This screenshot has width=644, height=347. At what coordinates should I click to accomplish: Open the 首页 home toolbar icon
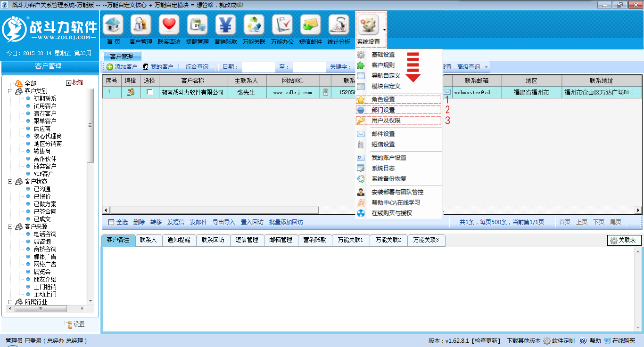(113, 25)
